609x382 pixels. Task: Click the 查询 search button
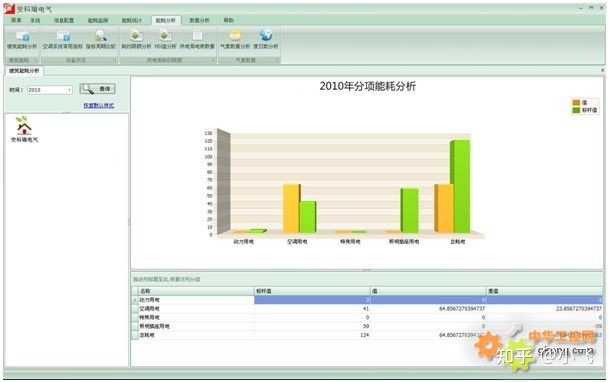97,89
